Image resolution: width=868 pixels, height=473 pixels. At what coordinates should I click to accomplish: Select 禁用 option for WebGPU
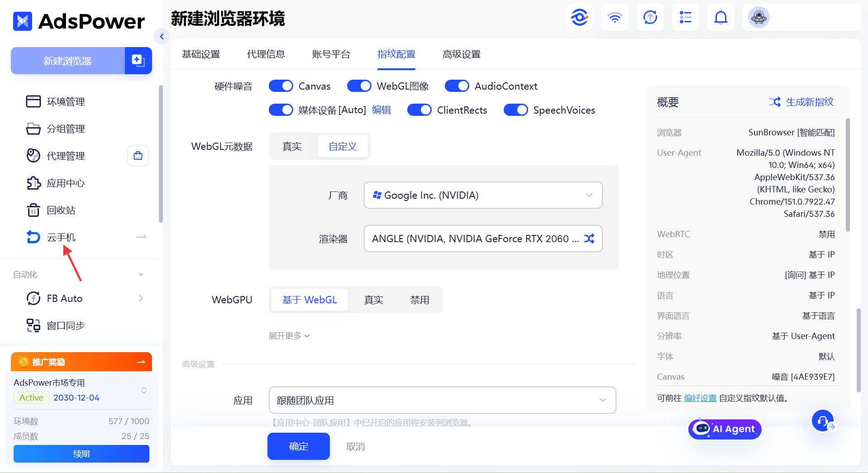(x=420, y=300)
